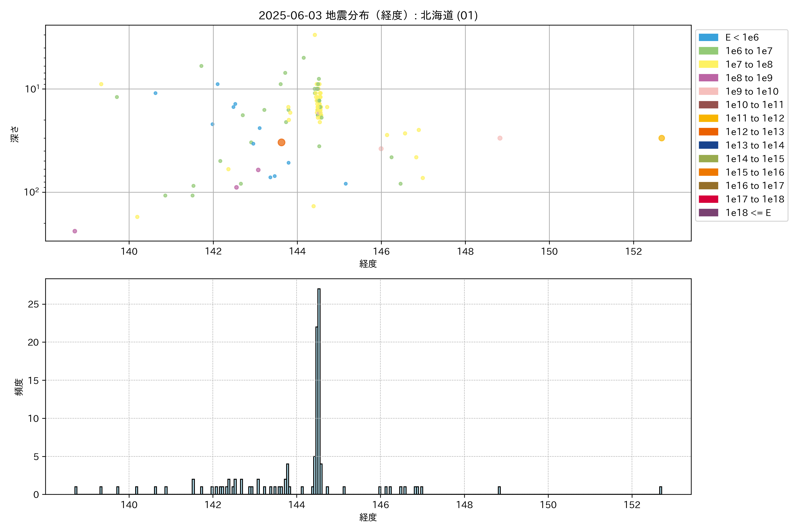This screenshot has height=532, width=798.
Task: Click the topmost yellow point in scatter plot
Action: pos(315,35)
